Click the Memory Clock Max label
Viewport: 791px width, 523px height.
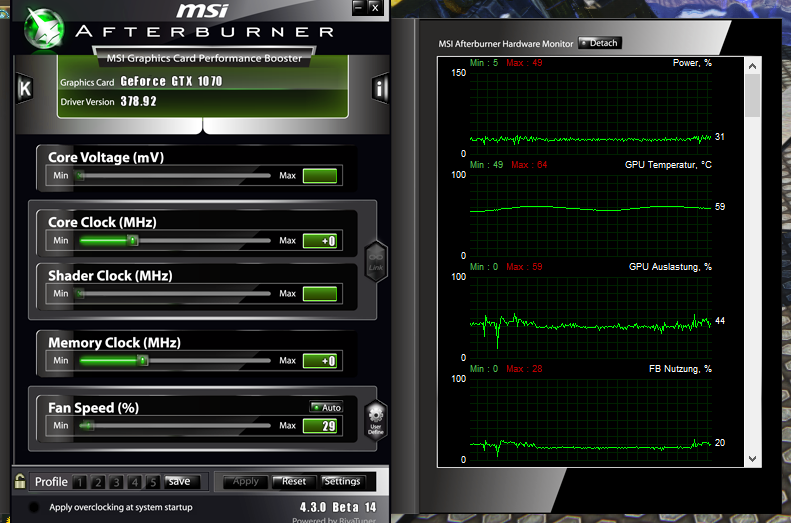288,361
